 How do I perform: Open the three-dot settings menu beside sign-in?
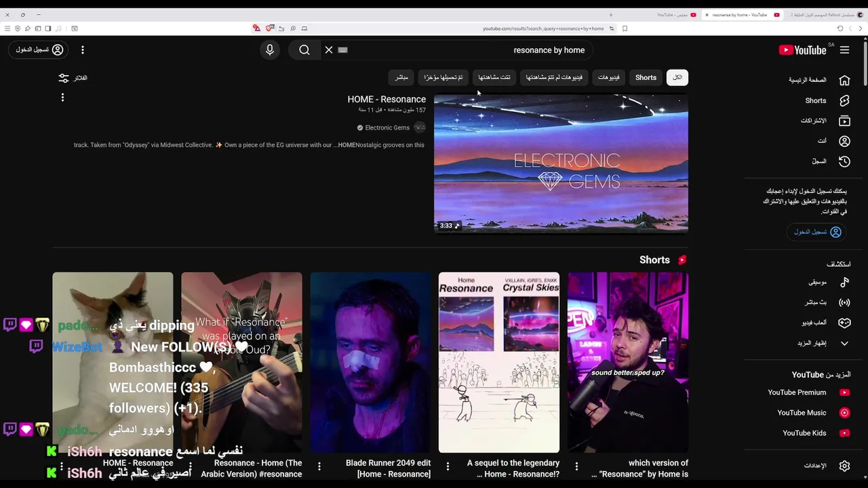pyautogui.click(x=83, y=50)
